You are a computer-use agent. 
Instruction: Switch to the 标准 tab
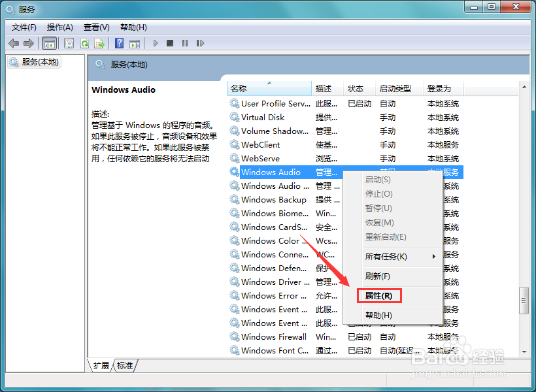point(125,366)
